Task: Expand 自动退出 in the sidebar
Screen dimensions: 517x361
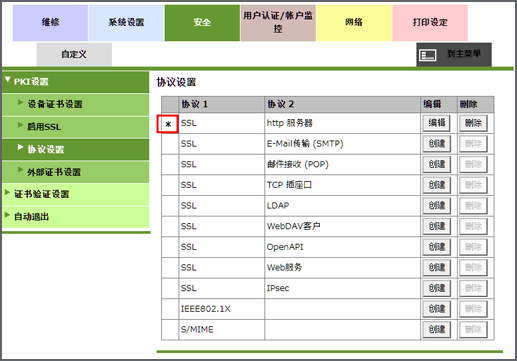Action: (x=75, y=217)
